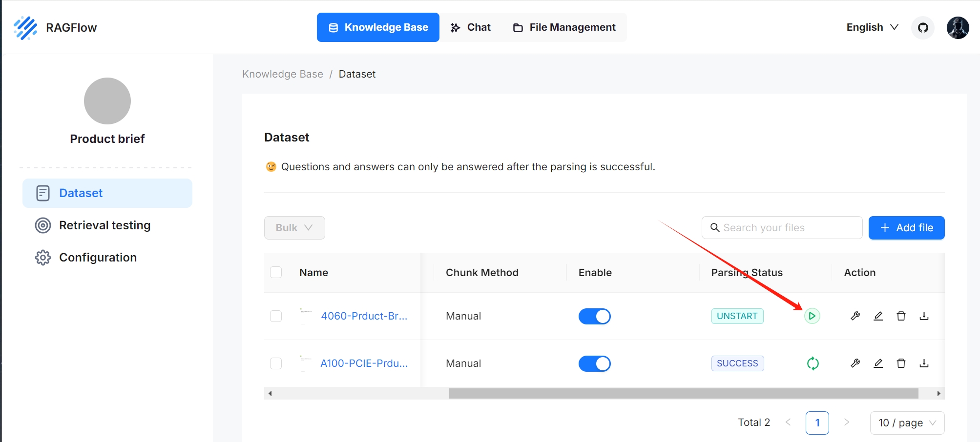Image resolution: width=980 pixels, height=442 pixels.
Task: Click the Dataset breadcrumb text
Action: 357,74
